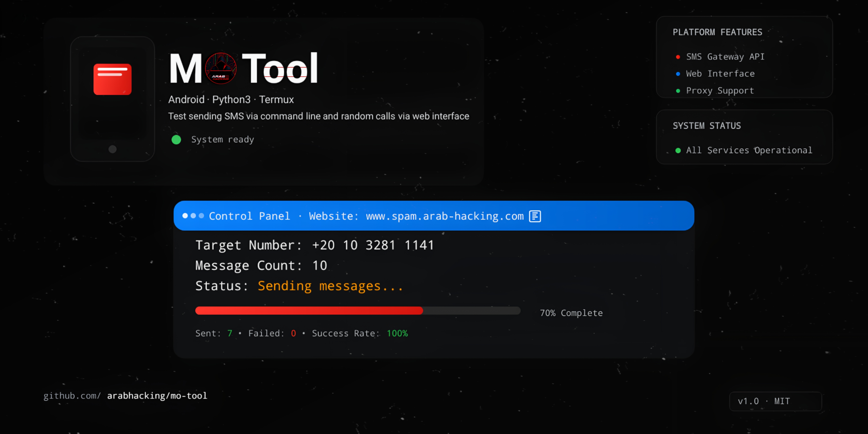Click the Message Count value 10
The image size is (868, 434).
pyautogui.click(x=319, y=266)
